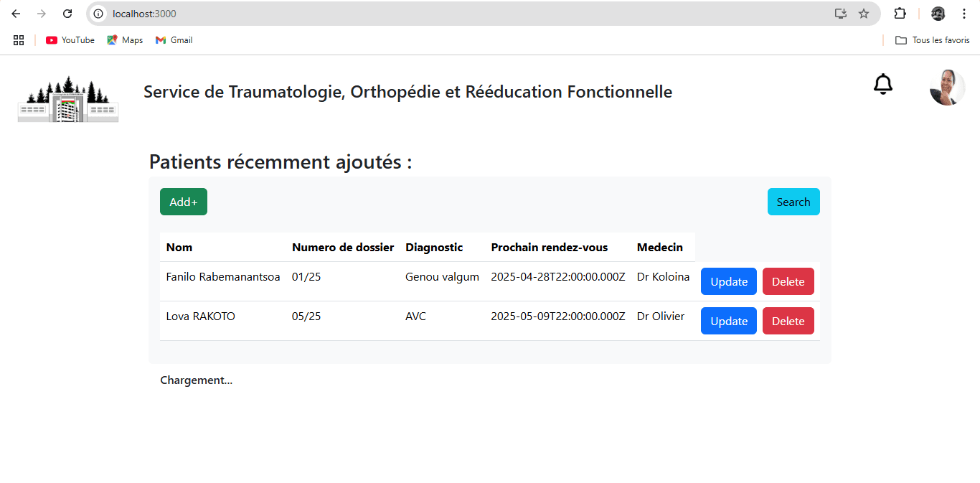Expand the Tous les favoris folder
Viewport: 980px width, 483px height.
[x=933, y=40]
